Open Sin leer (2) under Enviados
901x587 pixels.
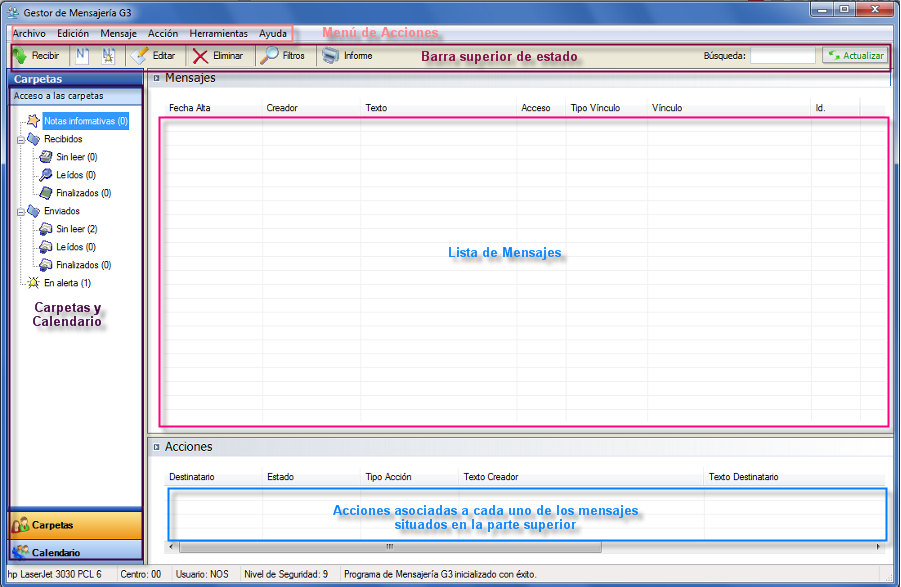76,229
